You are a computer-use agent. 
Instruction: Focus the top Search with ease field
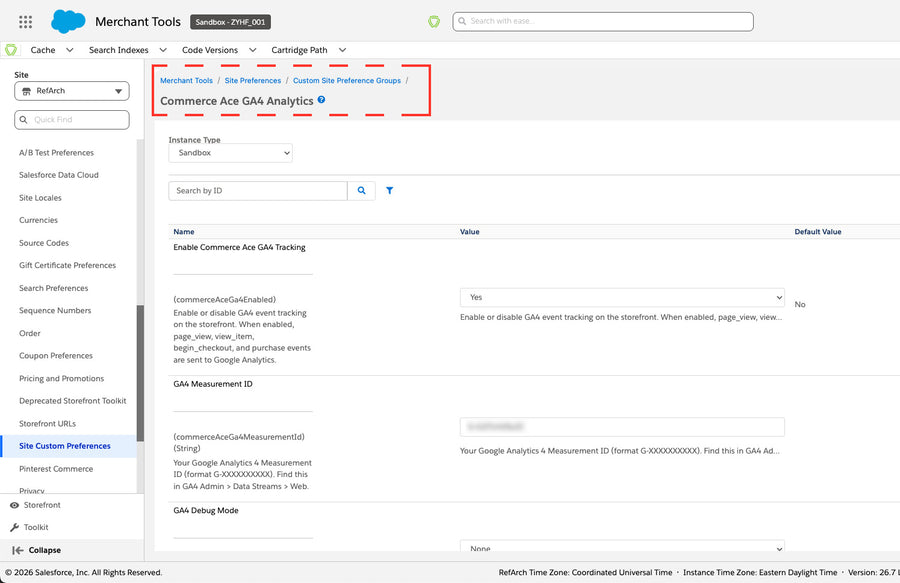pyautogui.click(x=603, y=22)
